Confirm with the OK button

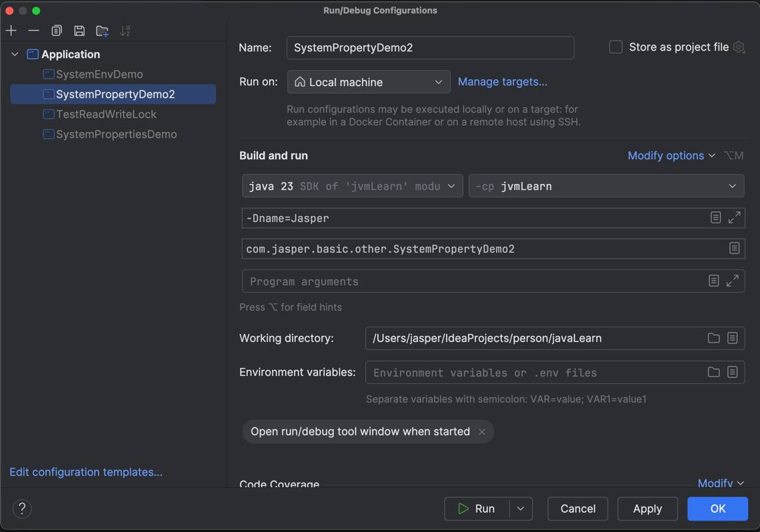717,509
